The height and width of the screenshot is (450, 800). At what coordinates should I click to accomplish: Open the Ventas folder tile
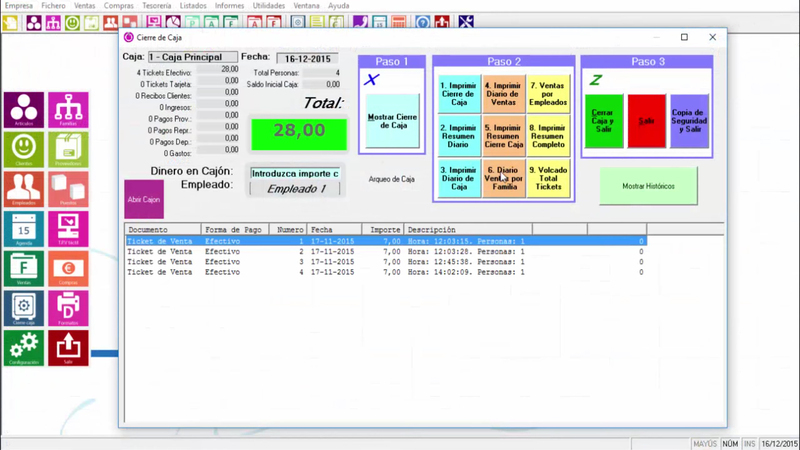[x=24, y=268]
